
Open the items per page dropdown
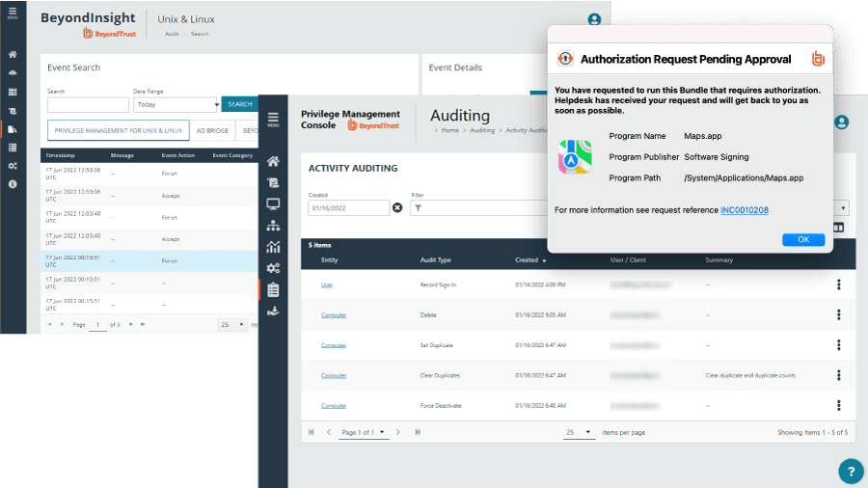(x=579, y=432)
